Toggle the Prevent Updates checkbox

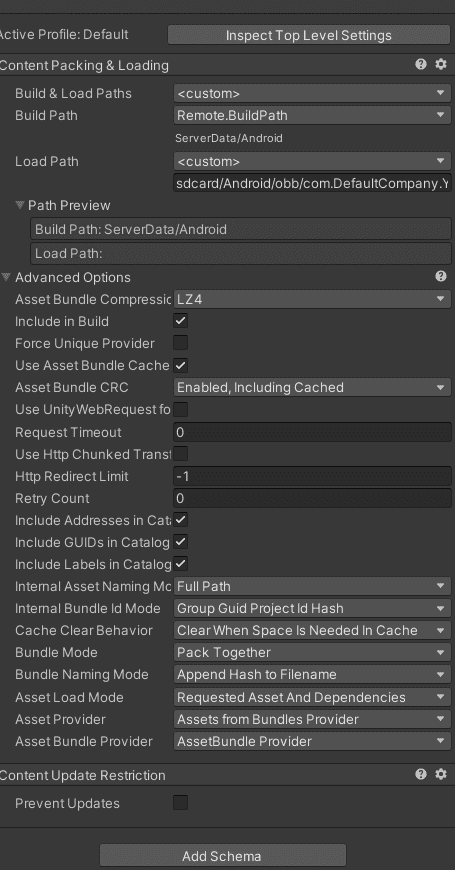click(180, 802)
